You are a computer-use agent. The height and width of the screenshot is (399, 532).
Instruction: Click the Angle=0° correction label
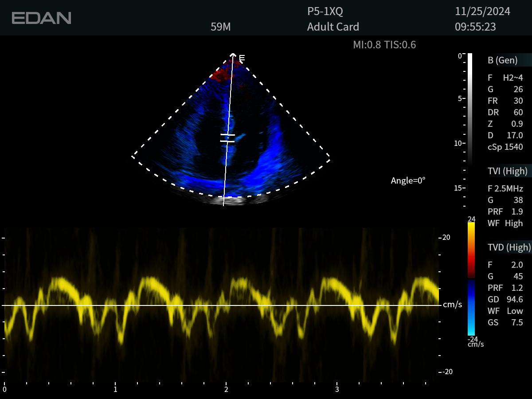[408, 180]
